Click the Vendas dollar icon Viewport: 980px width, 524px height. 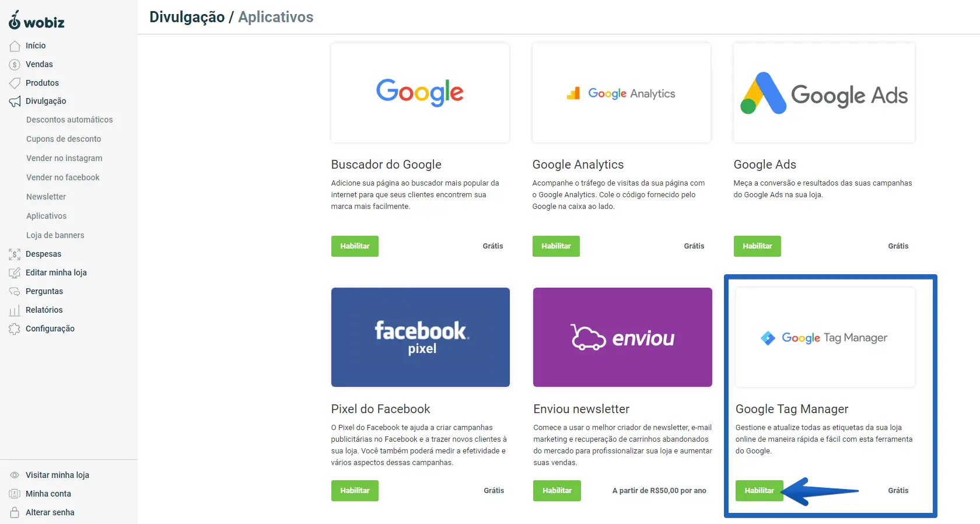pyautogui.click(x=15, y=65)
